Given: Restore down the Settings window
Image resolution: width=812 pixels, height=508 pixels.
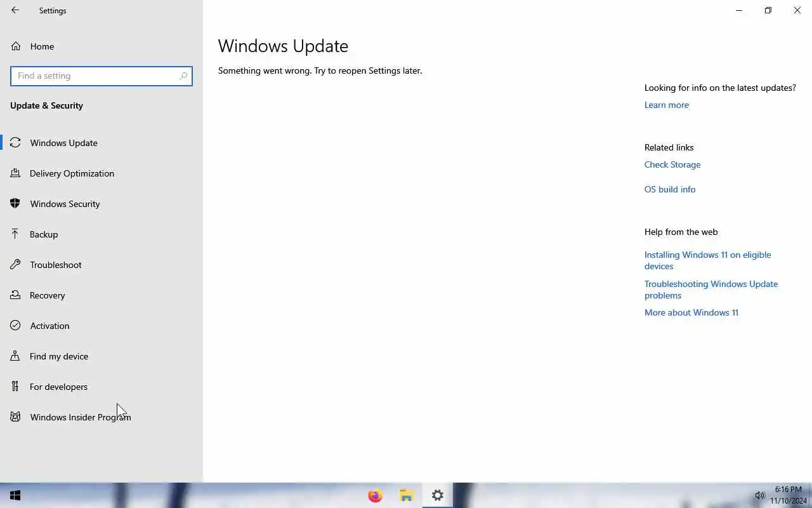Looking at the screenshot, I should pyautogui.click(x=768, y=10).
